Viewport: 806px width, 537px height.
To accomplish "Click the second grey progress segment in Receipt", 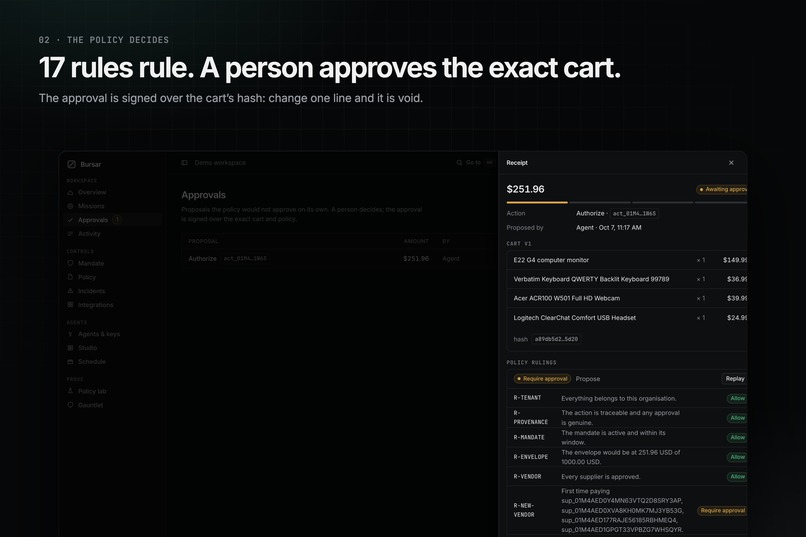I will (600, 202).
